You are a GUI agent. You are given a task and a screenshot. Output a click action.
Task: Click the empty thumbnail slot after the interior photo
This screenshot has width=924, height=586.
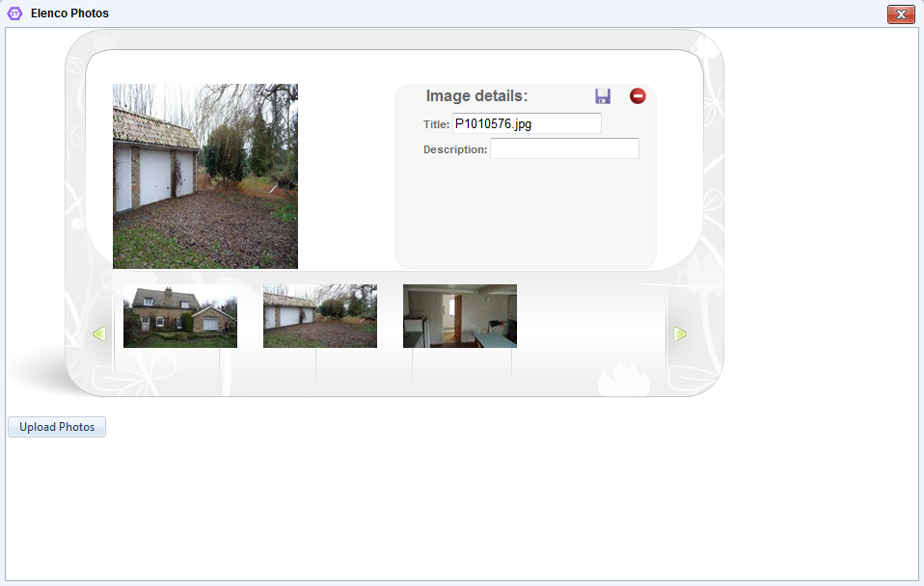[591, 316]
